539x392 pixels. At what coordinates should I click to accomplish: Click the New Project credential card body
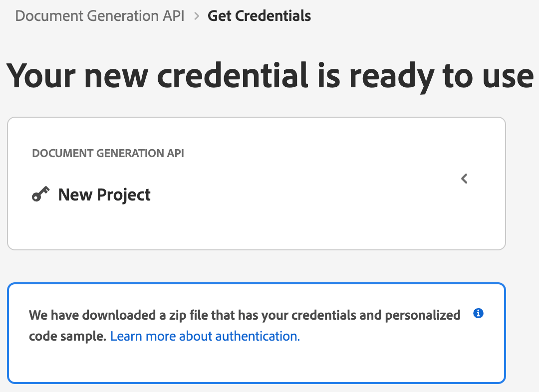coord(257,184)
